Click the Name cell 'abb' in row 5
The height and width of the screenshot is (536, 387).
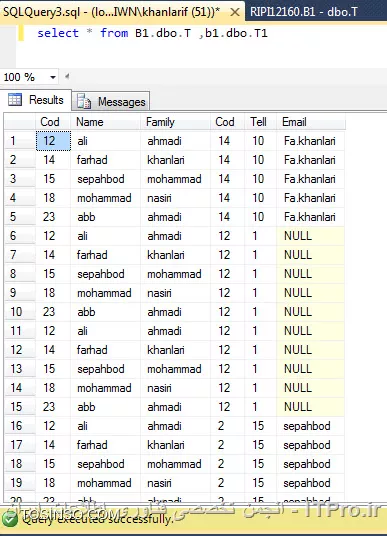(x=106, y=217)
